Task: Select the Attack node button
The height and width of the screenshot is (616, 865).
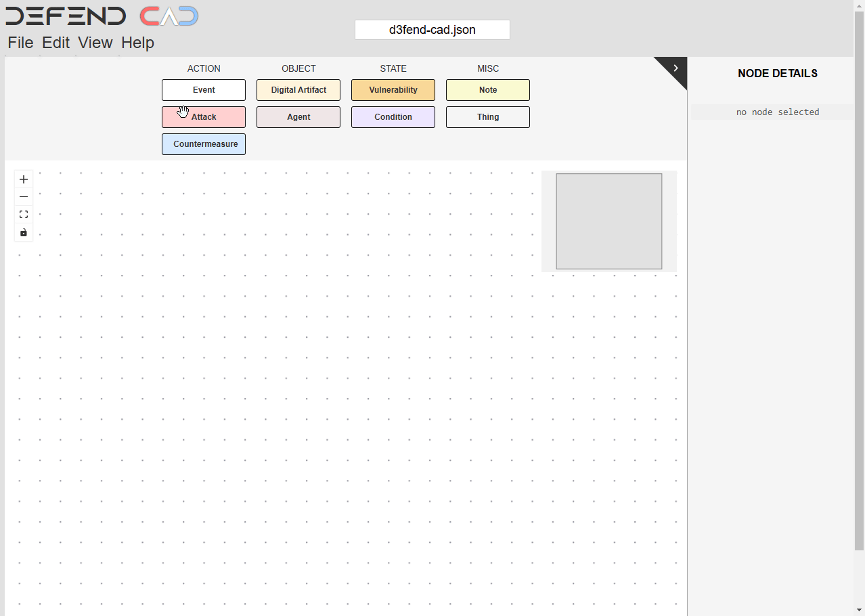Action: coord(204,117)
